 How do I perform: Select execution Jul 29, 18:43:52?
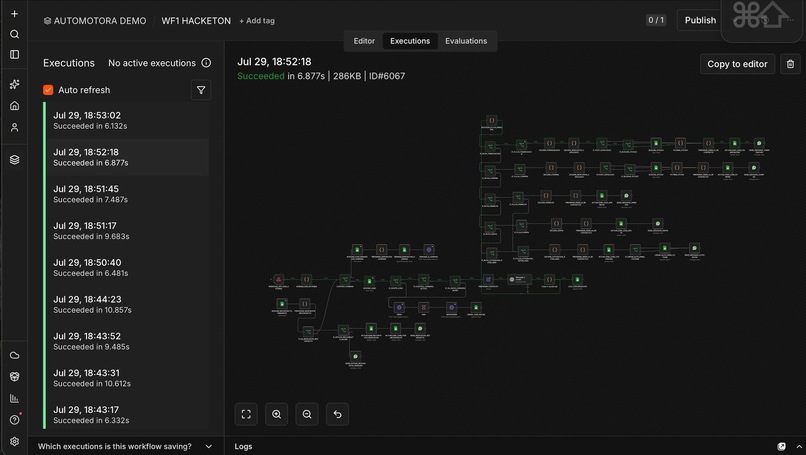click(x=126, y=341)
